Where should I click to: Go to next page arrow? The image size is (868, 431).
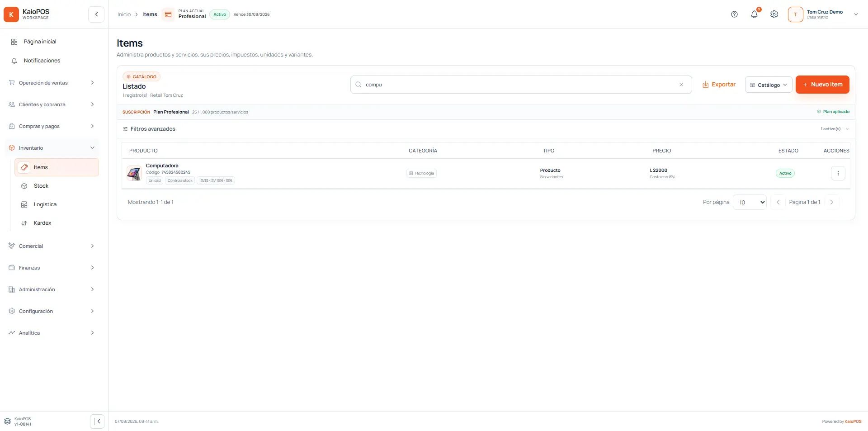831,202
